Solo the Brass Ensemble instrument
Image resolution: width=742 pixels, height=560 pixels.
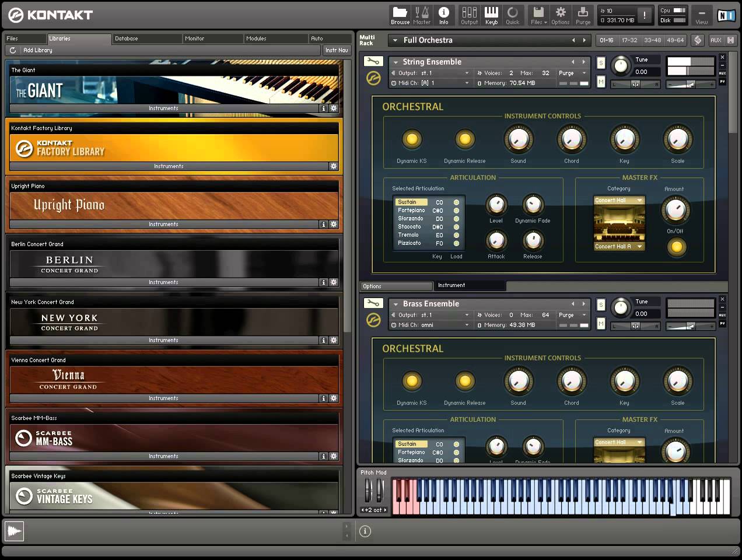pyautogui.click(x=601, y=304)
